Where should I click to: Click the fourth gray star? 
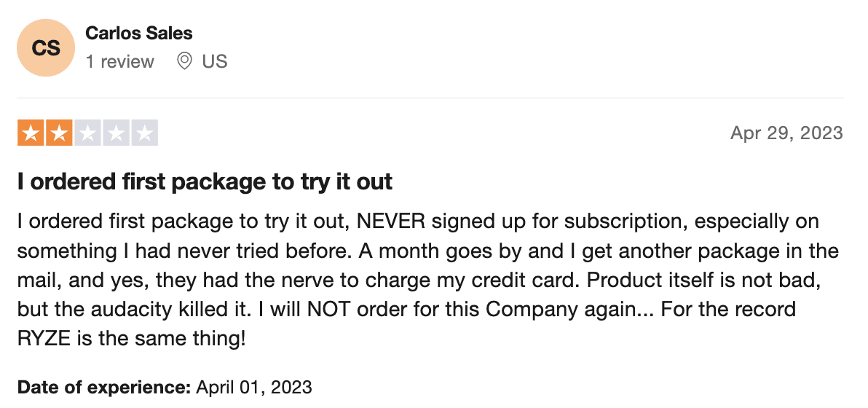116,133
